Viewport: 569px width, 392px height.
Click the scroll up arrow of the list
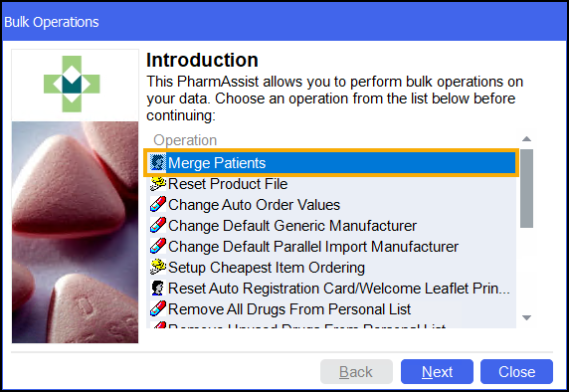(526, 139)
